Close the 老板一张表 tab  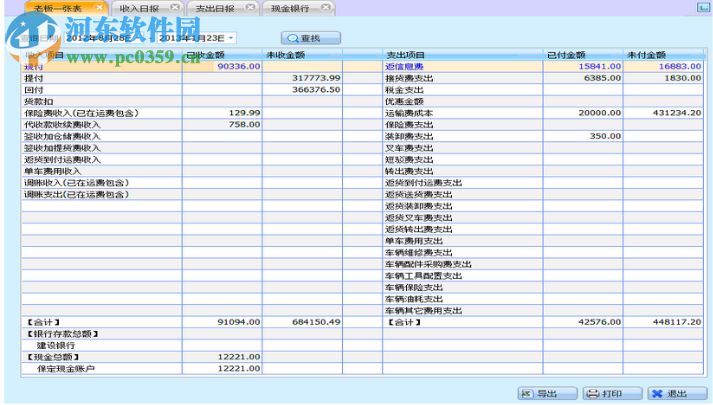click(100, 8)
